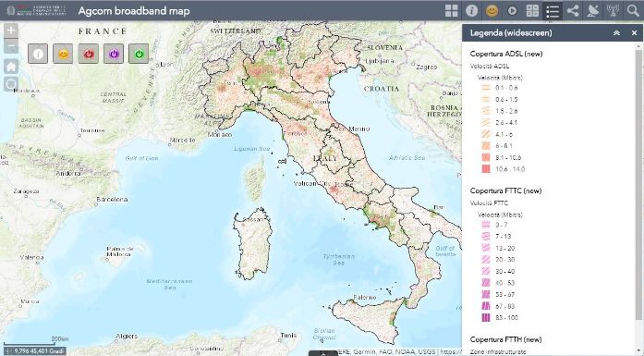Toggle the purple power button on map

pos(114,54)
